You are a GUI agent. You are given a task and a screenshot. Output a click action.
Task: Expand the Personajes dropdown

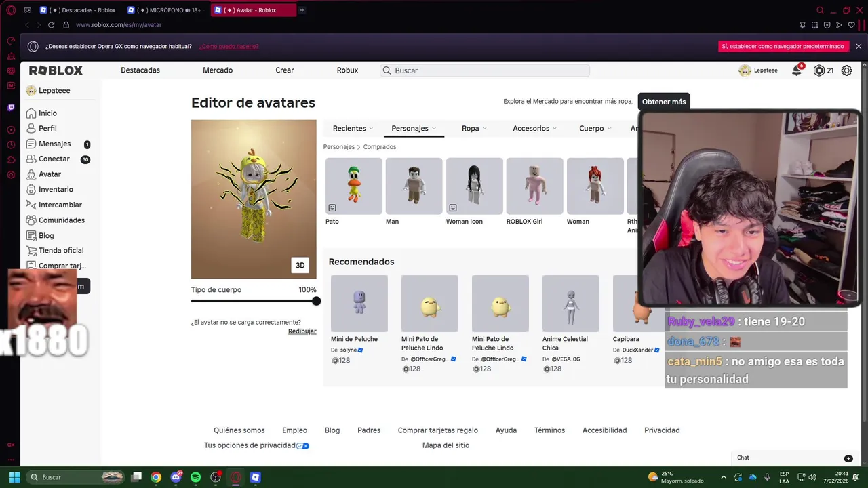[x=413, y=128]
